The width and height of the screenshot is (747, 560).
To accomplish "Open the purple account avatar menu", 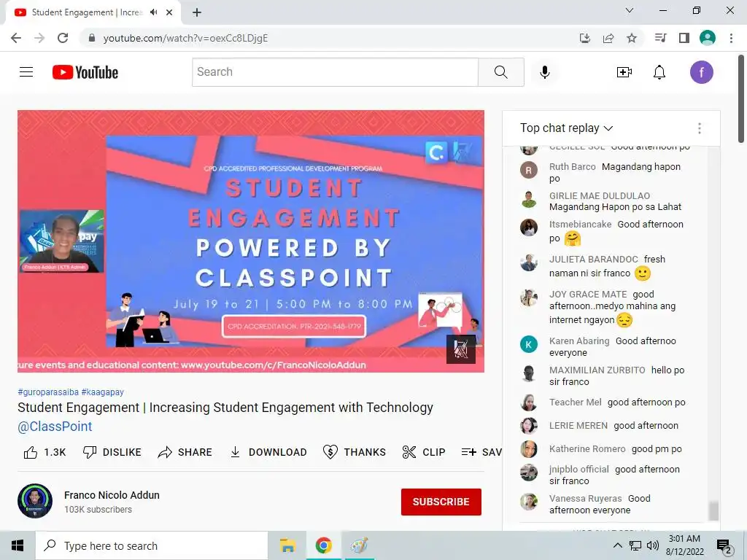I will (701, 72).
